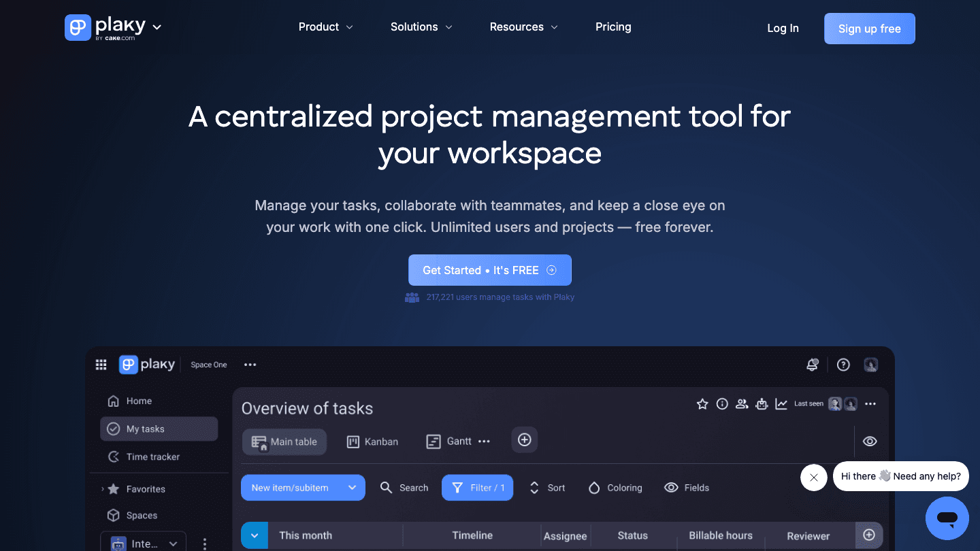Click the 'Hi there Need any help?' message
Viewport: 980px width, 551px height.
[x=901, y=476]
